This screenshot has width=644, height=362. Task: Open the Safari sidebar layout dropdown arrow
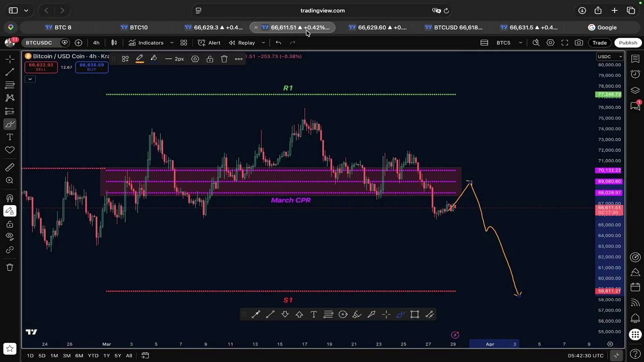pyautogui.click(x=26, y=10)
